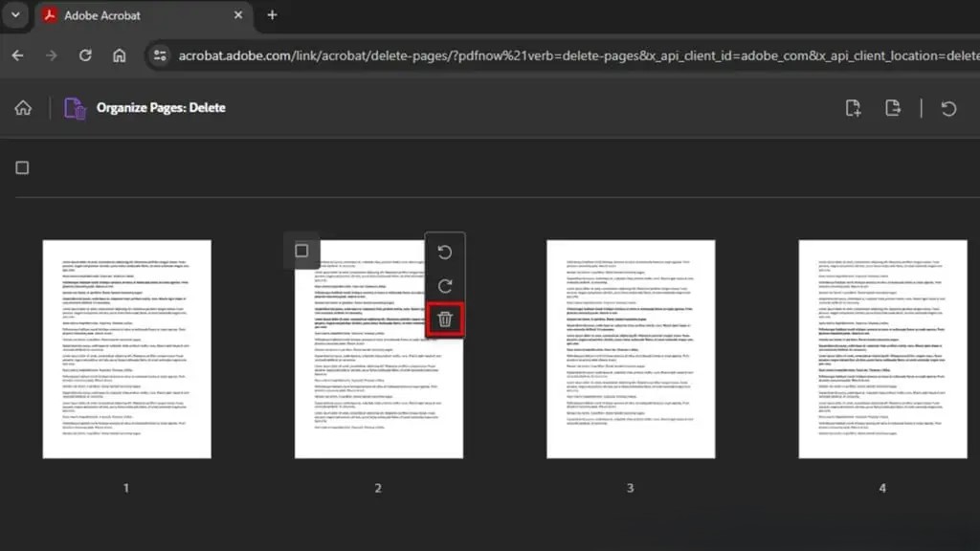Go back to the previous page

17,55
